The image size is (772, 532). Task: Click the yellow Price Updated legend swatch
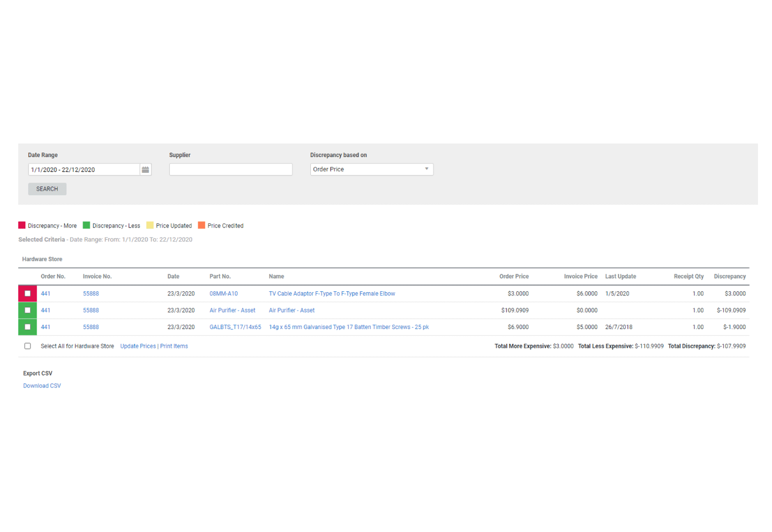click(x=150, y=225)
